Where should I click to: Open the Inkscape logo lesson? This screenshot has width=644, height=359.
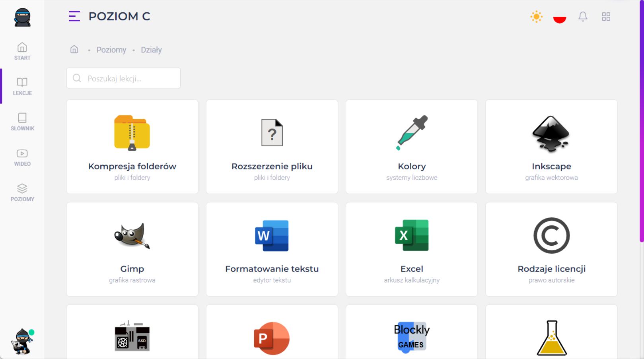(x=551, y=134)
